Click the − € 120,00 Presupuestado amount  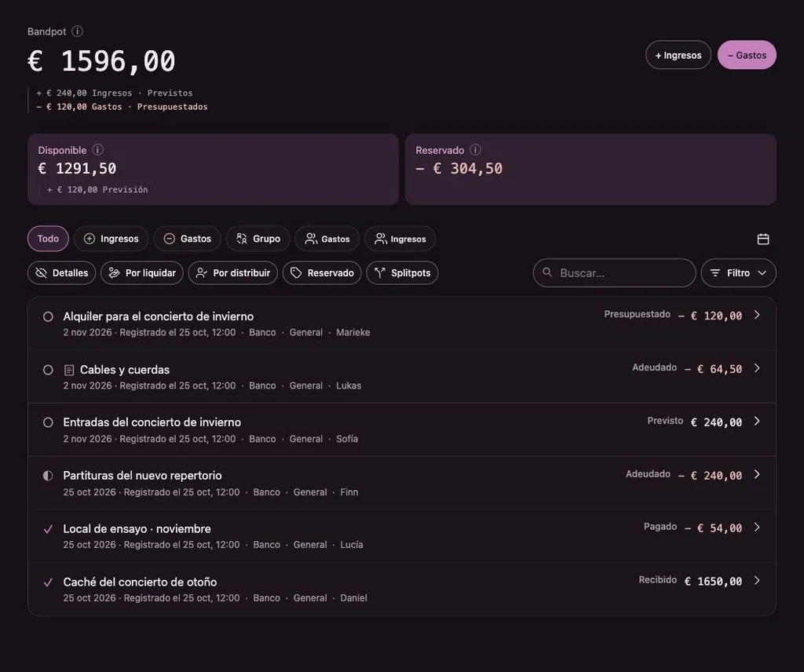tap(710, 316)
